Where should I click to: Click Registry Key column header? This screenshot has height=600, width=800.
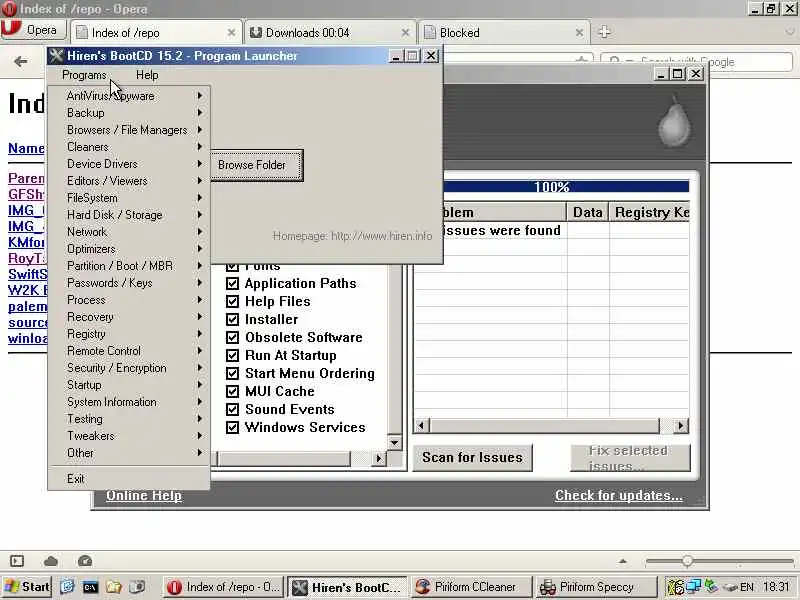pyautogui.click(x=649, y=212)
